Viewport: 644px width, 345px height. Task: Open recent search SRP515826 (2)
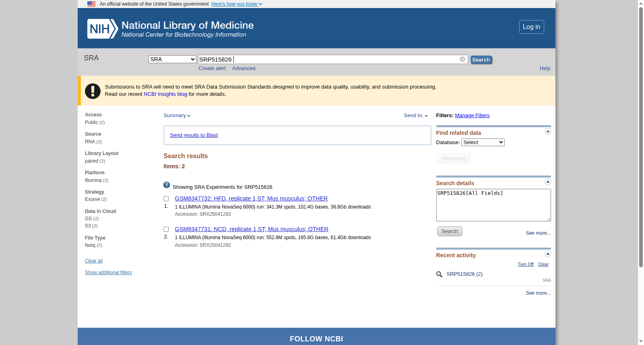pyautogui.click(x=464, y=274)
